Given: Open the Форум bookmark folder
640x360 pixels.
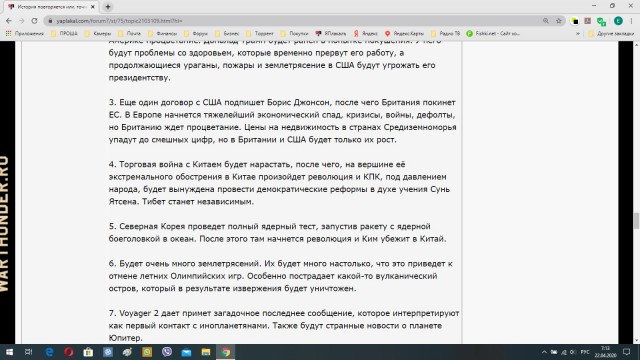Looking at the screenshot, I should click(x=196, y=33).
